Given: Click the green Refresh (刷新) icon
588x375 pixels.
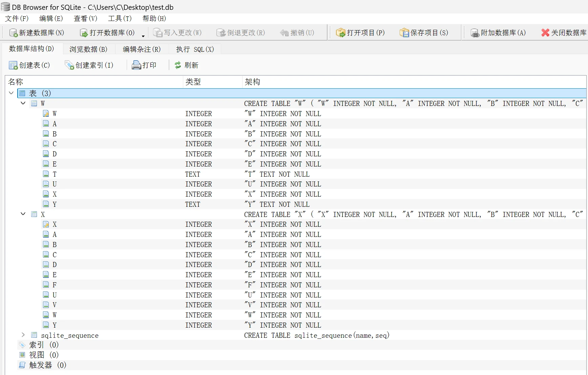Looking at the screenshot, I should pyautogui.click(x=178, y=65).
